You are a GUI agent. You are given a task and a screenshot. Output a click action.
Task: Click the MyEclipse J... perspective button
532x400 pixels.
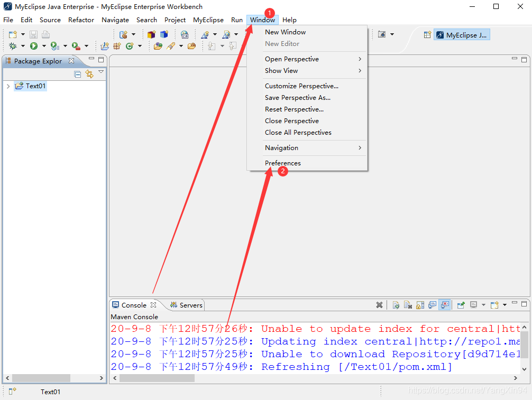pos(462,35)
